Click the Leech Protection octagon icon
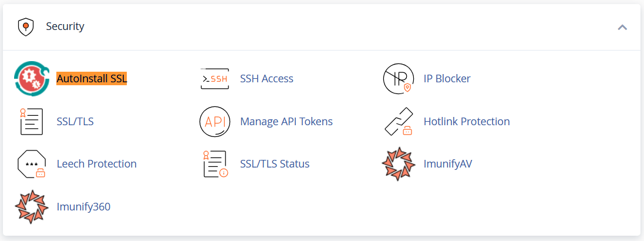This screenshot has height=241, width=644. coord(32,164)
